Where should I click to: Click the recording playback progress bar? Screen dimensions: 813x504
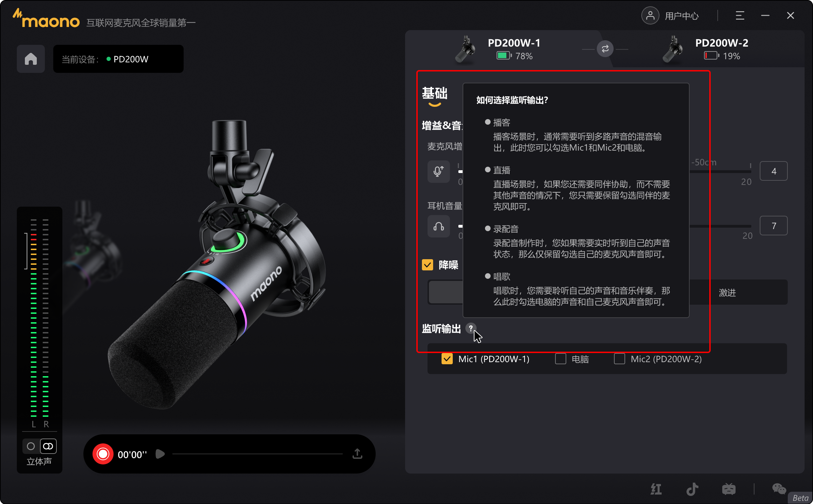point(258,454)
